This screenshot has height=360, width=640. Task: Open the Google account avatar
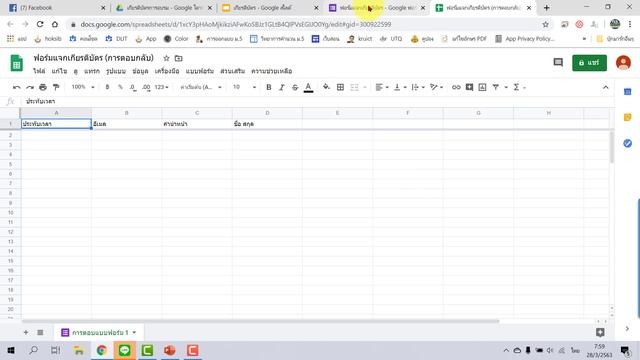coord(623,62)
